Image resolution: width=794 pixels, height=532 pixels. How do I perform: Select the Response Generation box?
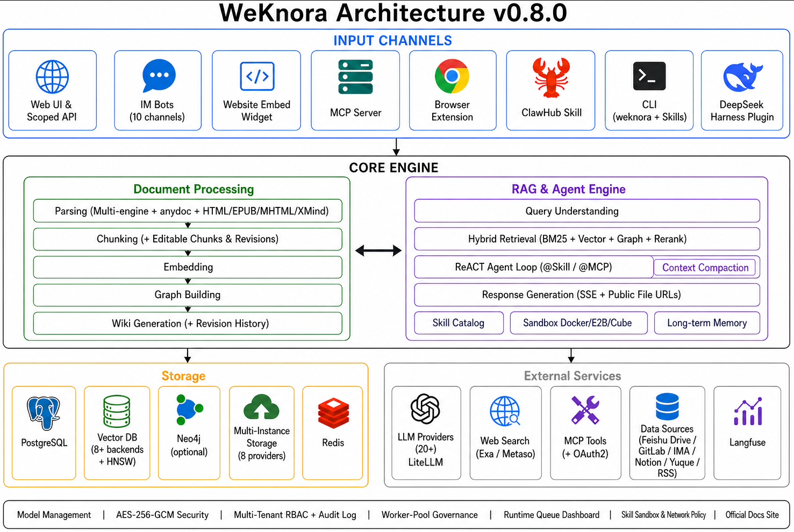tap(587, 295)
